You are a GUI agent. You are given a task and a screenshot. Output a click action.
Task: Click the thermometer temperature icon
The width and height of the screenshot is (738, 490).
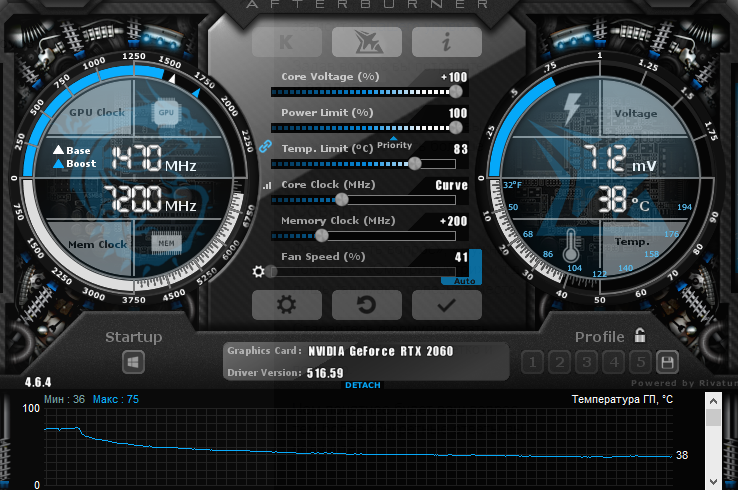point(571,245)
